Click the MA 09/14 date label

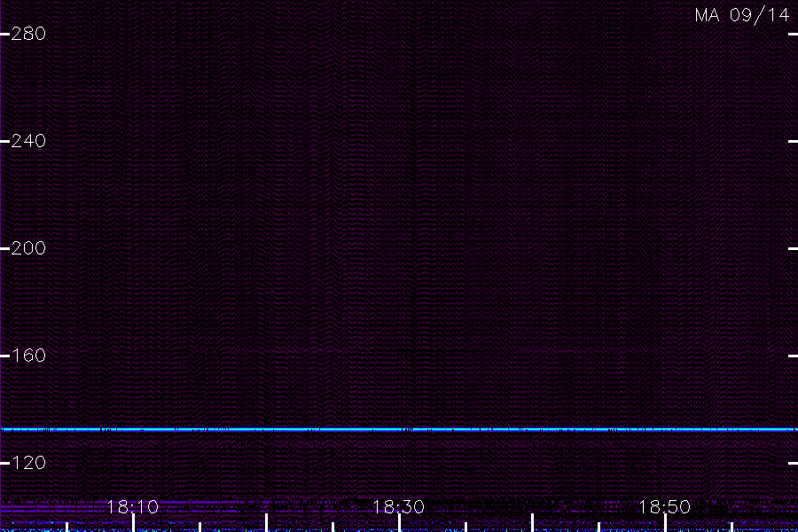(742, 15)
